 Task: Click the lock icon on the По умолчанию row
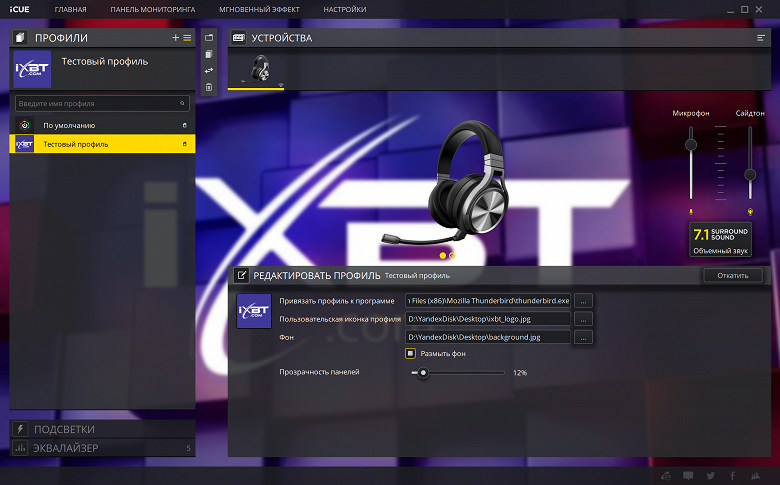click(185, 125)
